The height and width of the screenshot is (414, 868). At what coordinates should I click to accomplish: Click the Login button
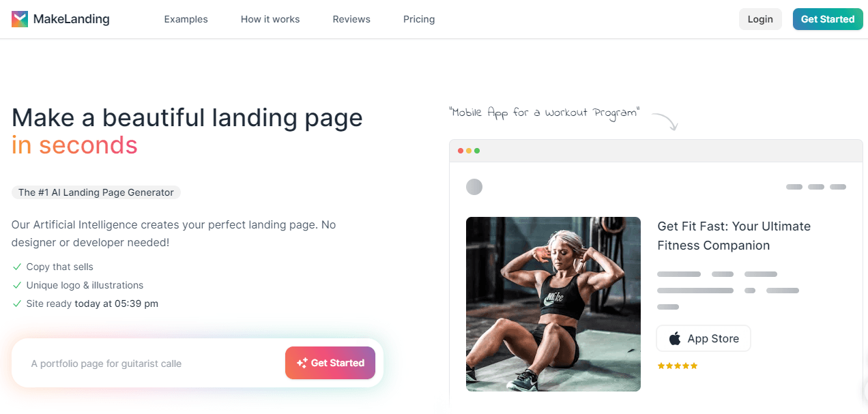[760, 19]
